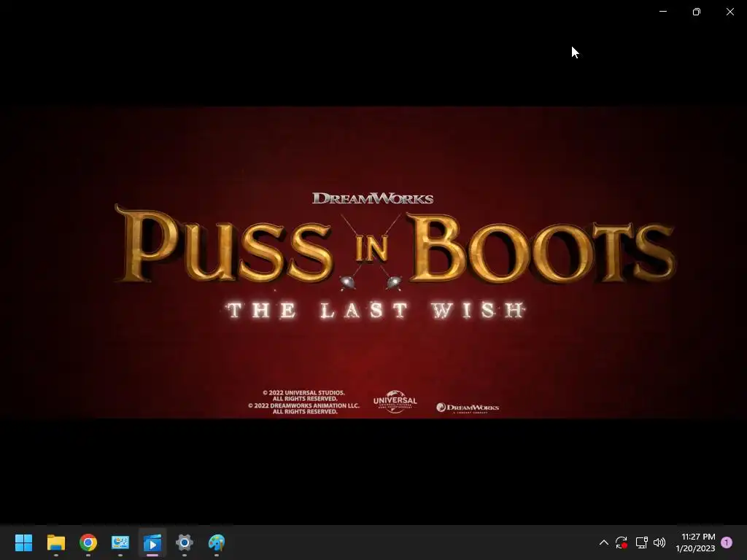This screenshot has width=747, height=560.
Task: Click the Movies & TV player taskbar icon
Action: click(152, 542)
